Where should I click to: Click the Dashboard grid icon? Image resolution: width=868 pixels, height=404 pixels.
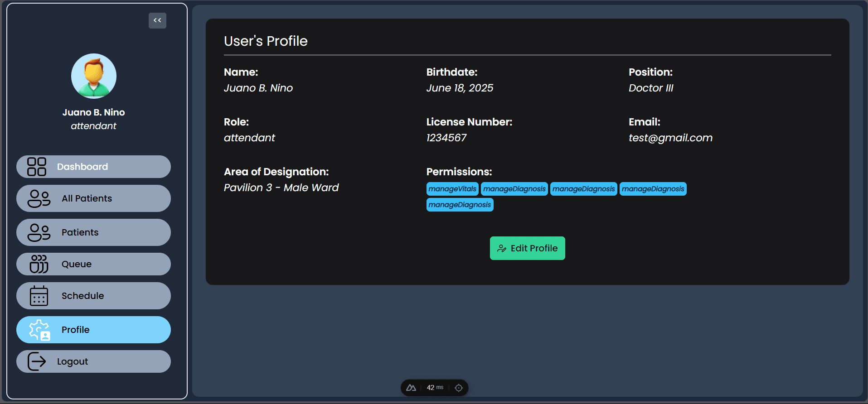(x=37, y=167)
